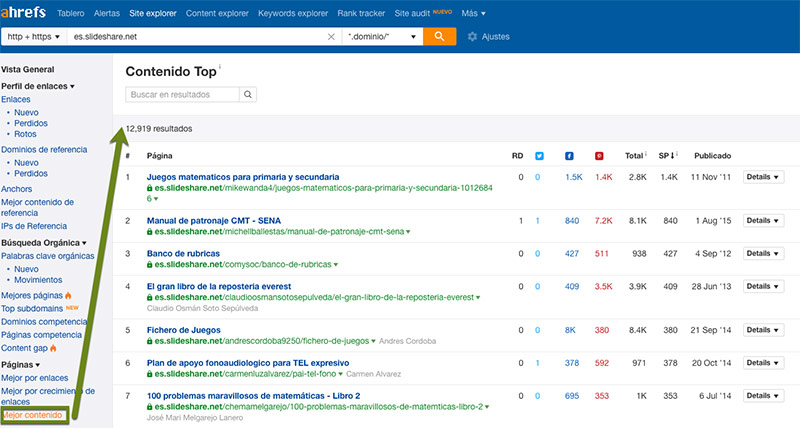Click Publicado column header
This screenshot has height=428, width=800.
[712, 156]
